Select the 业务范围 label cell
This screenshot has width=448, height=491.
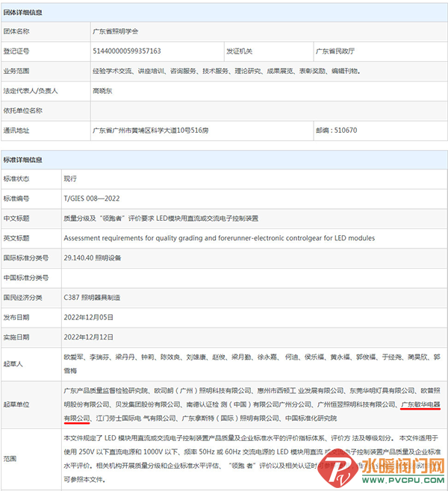point(46,71)
